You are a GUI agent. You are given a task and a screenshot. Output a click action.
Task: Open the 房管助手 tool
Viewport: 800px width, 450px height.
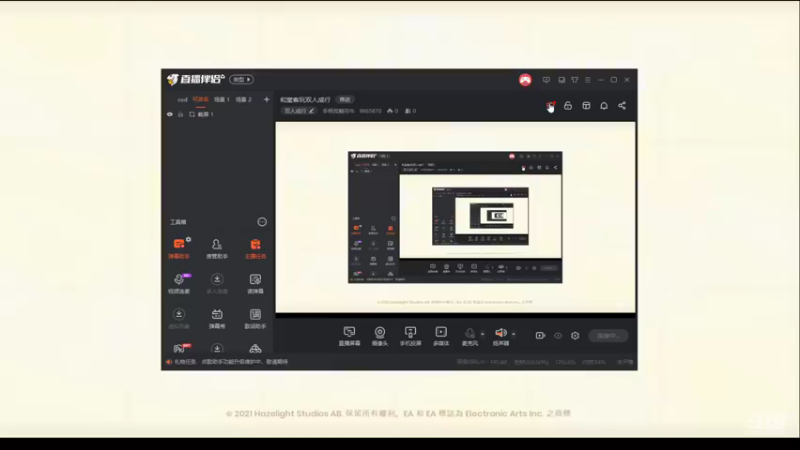[217, 248]
